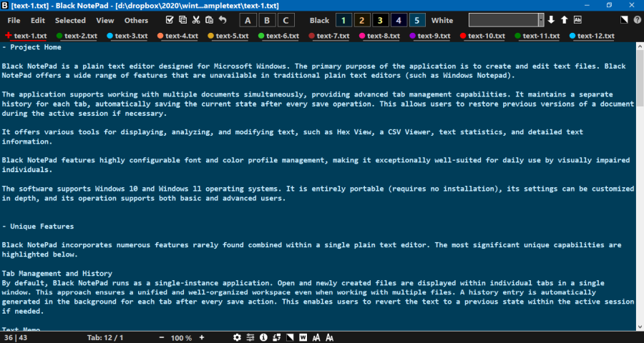Open the Others menu
644x343 pixels.
click(136, 20)
